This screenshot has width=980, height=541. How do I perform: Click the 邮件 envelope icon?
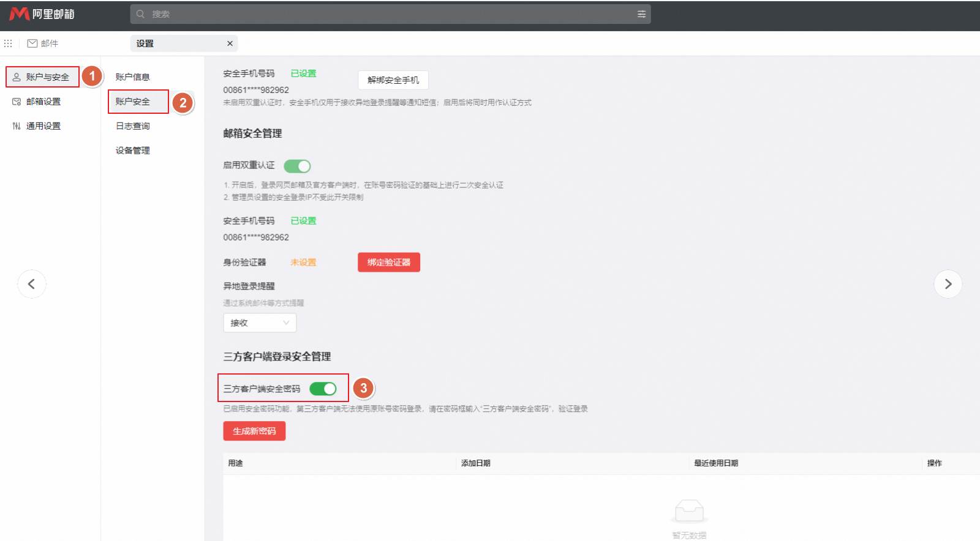[x=32, y=43]
